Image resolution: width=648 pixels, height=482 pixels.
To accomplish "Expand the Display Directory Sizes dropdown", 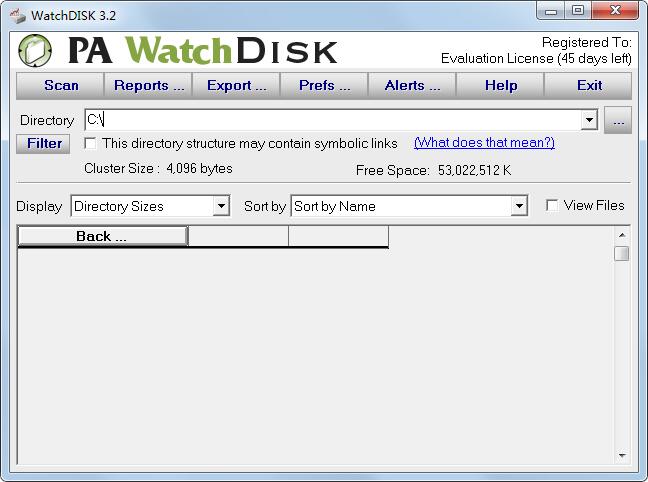I will click(x=221, y=206).
